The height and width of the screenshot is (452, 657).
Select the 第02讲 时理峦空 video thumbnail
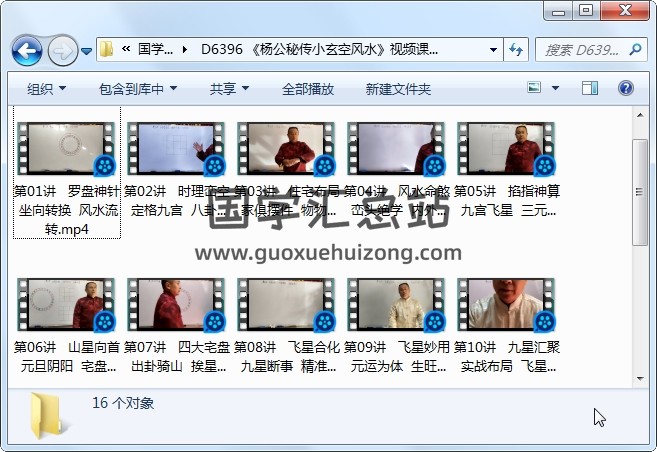pos(176,148)
